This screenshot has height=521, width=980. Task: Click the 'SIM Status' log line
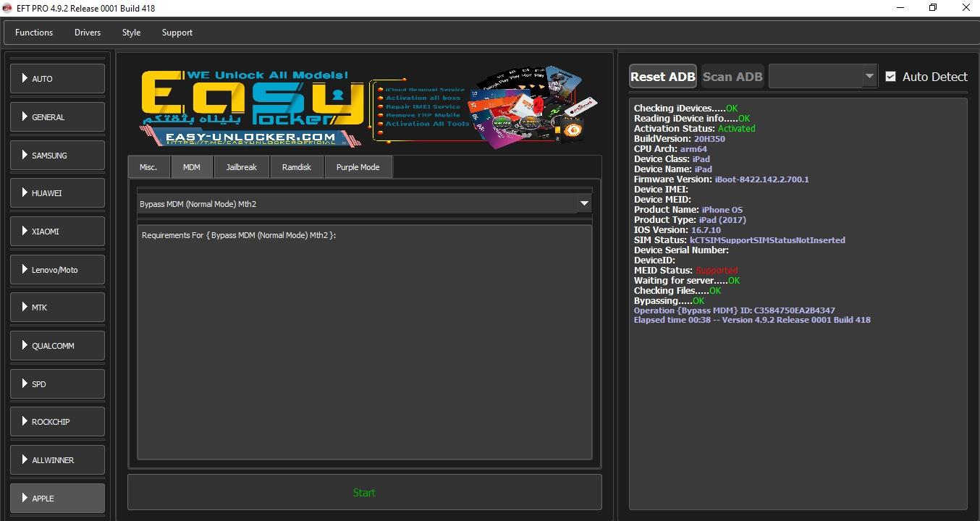pos(740,240)
